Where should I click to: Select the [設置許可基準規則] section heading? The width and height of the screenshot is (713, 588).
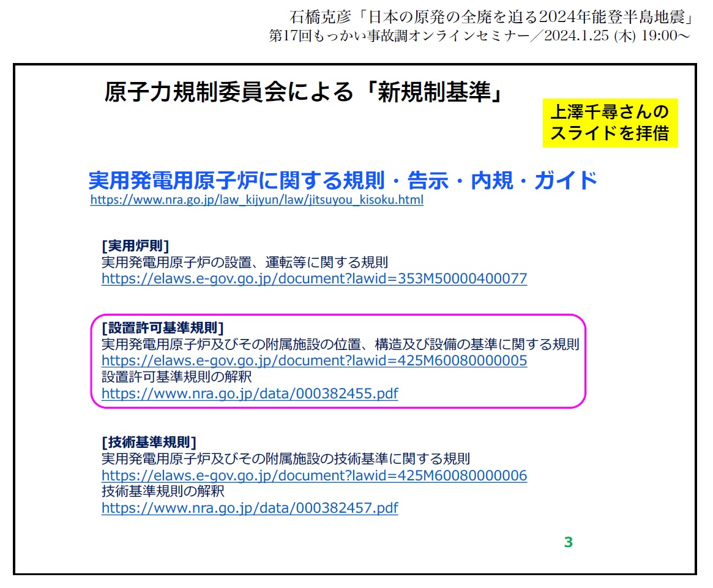tap(163, 327)
